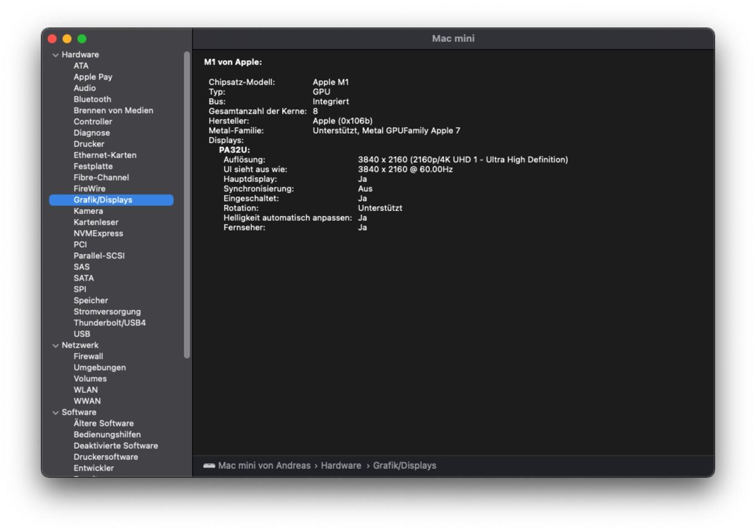Select SAS in the sidebar
756x532 pixels.
[82, 267]
